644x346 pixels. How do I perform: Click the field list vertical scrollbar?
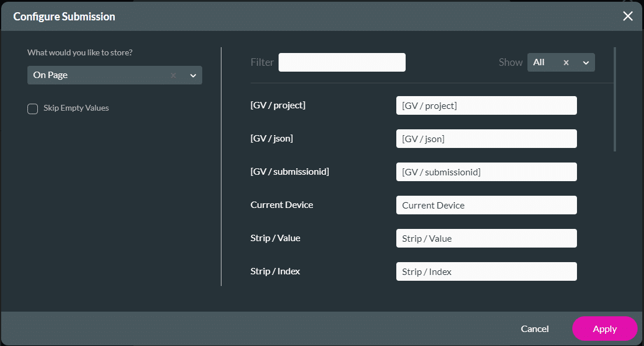[615, 99]
